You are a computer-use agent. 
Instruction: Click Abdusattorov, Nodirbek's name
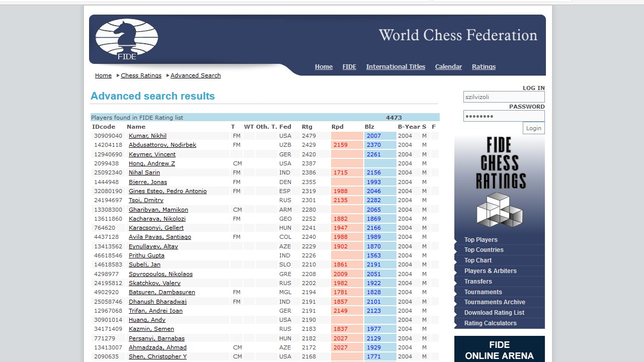coord(162,145)
